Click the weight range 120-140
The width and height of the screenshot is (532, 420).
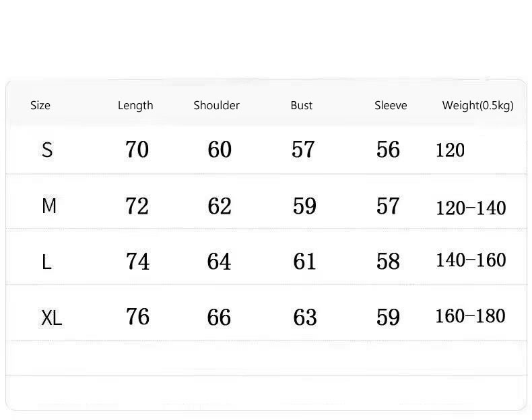tap(471, 208)
